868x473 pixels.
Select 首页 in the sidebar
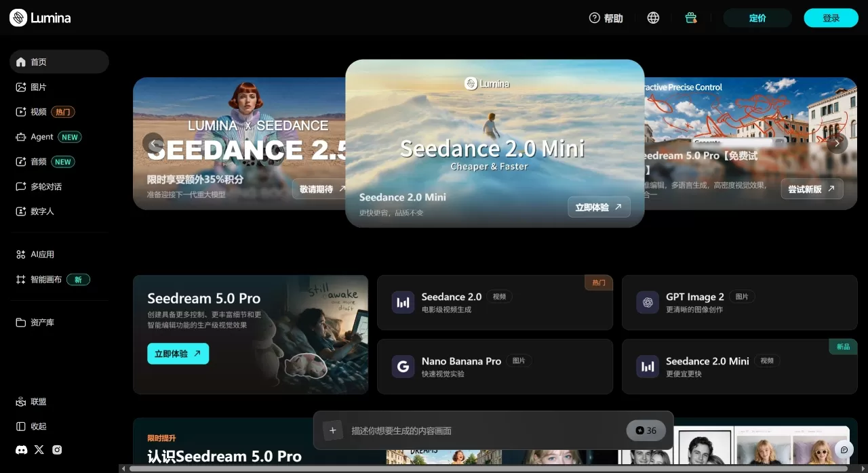click(x=59, y=62)
